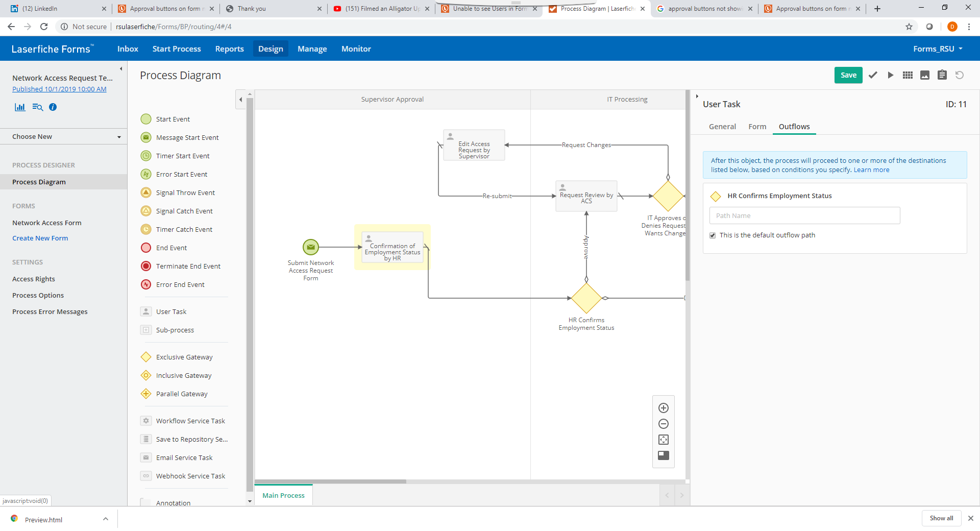Toggle the minimap overview icon

pyautogui.click(x=664, y=455)
